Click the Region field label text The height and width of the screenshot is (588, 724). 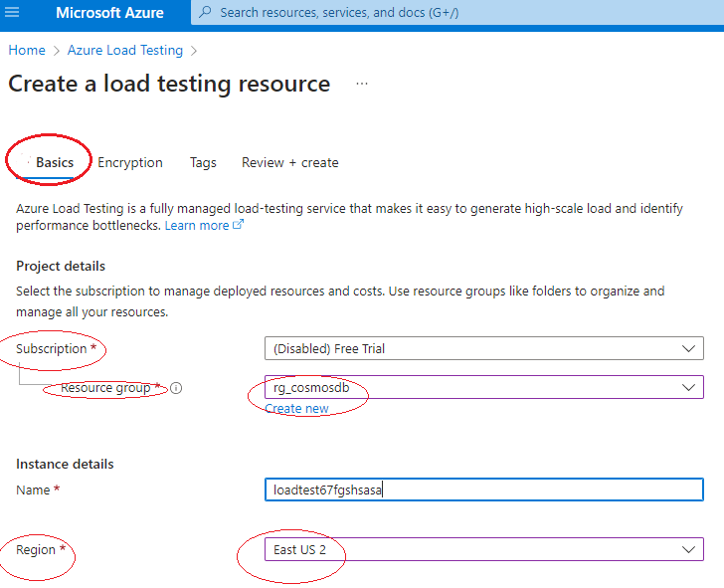36,549
